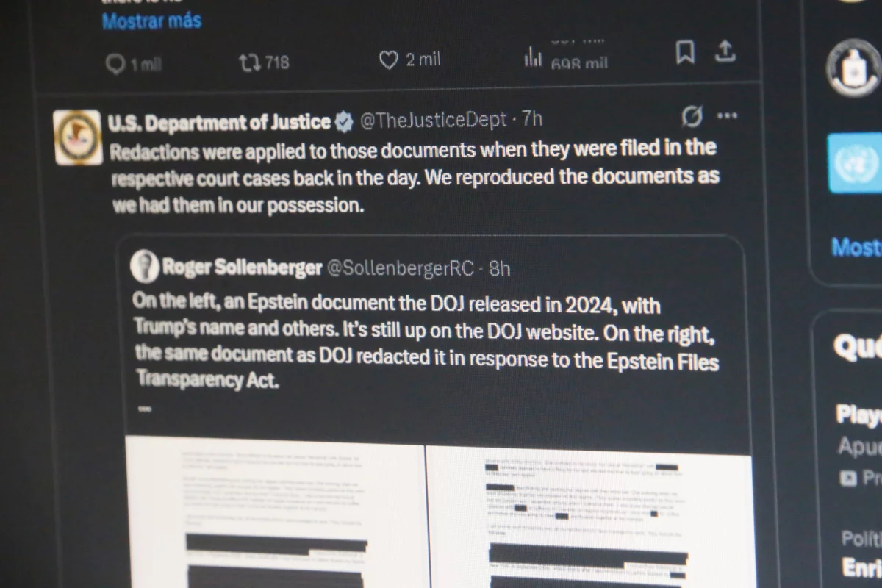Open the 7h timestamp of DOJ post
Image resolution: width=882 pixels, height=588 pixels.
pos(533,118)
